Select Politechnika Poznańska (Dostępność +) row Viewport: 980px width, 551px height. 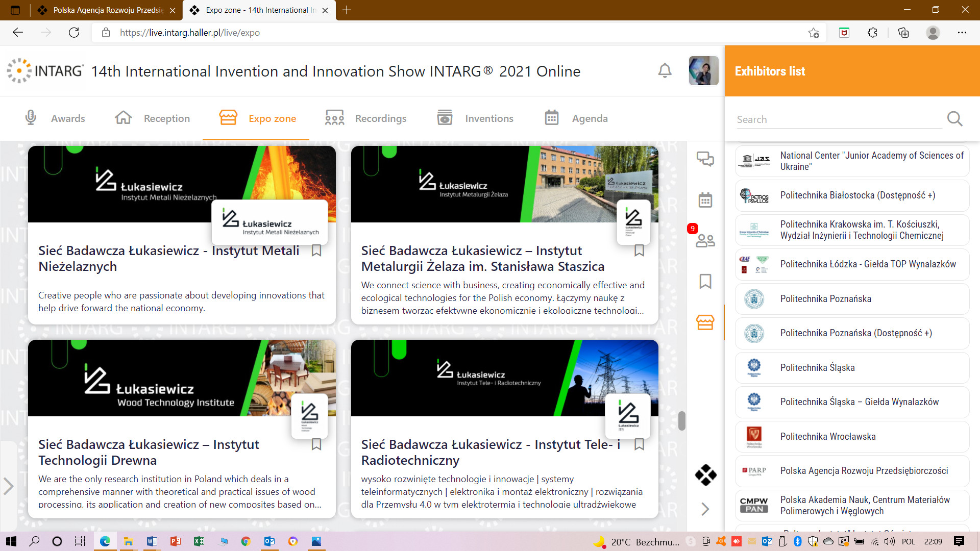tap(852, 333)
